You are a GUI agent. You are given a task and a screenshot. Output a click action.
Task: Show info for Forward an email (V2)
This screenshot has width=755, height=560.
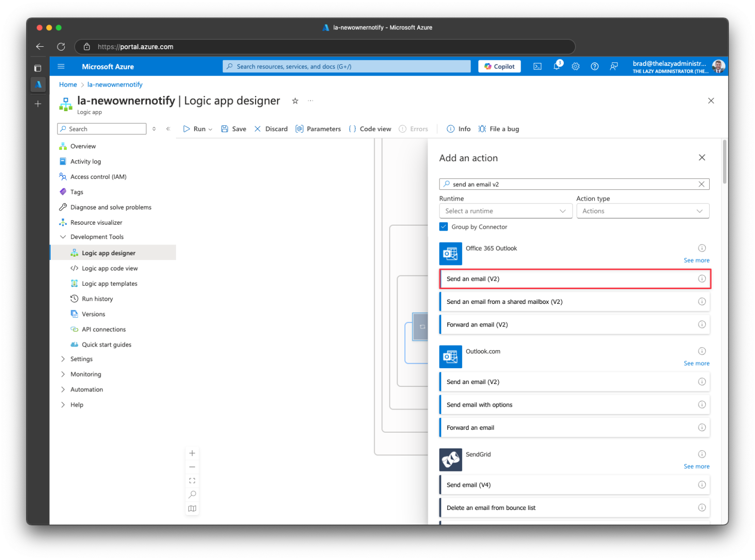click(x=702, y=324)
